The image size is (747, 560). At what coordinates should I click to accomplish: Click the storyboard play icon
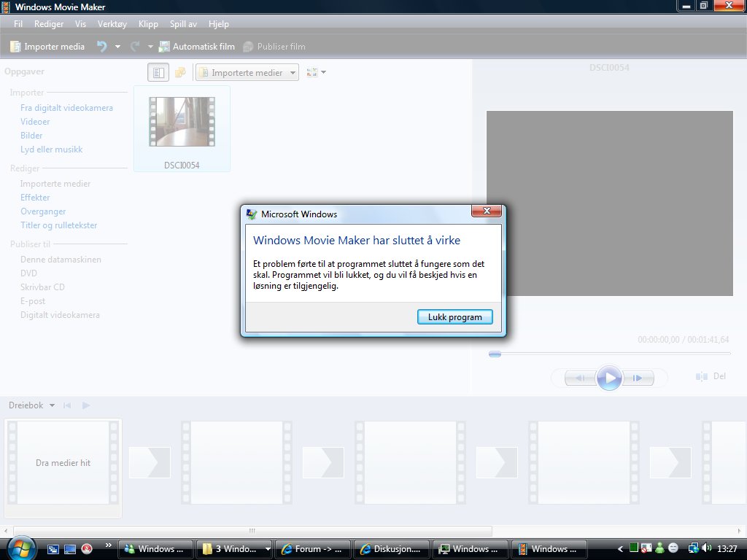point(86,405)
